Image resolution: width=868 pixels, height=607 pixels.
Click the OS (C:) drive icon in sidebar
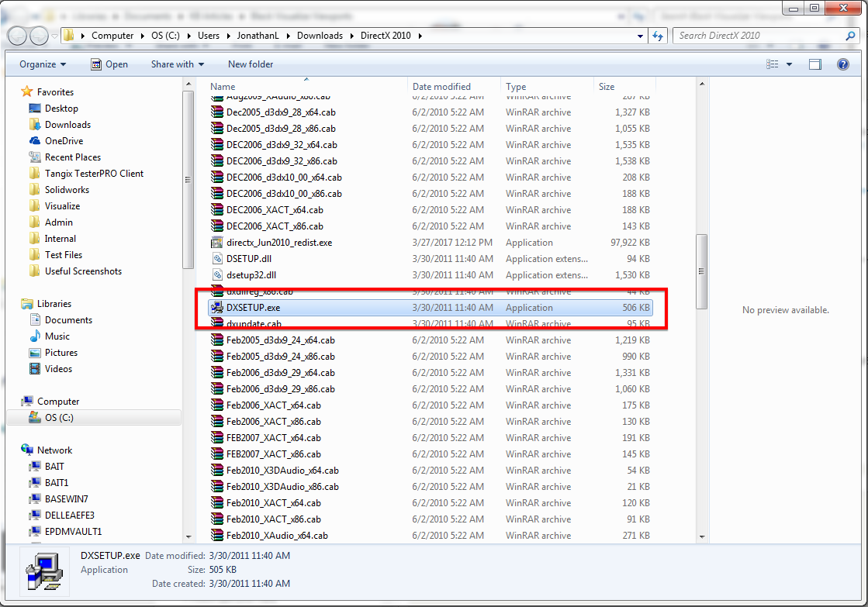[x=35, y=417]
